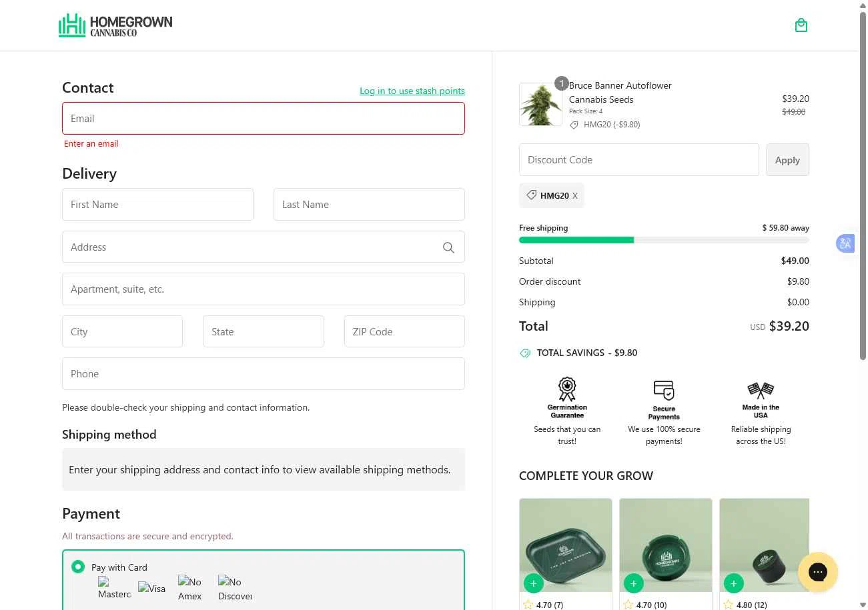Remove the HMG20 discount code with X
Image resolution: width=868 pixels, height=610 pixels.
(575, 196)
